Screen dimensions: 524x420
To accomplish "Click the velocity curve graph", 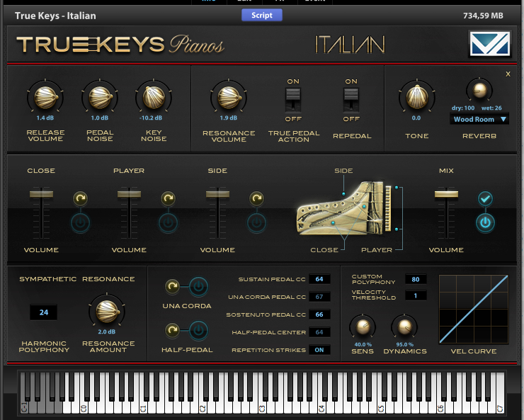I will 474,309.
